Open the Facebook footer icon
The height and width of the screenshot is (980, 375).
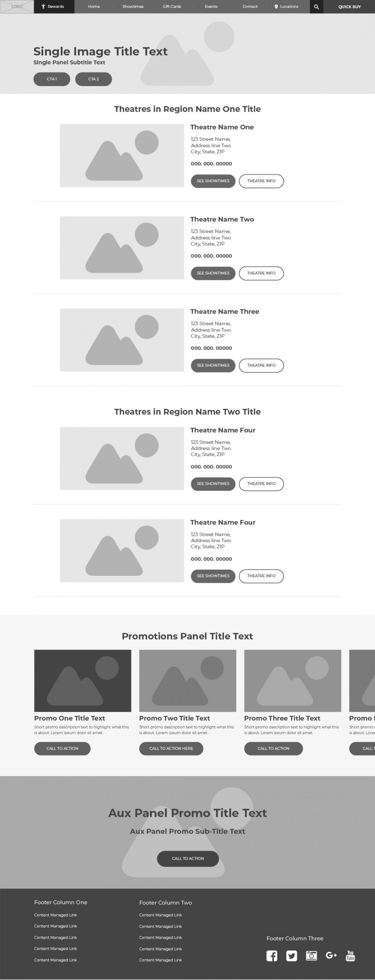coord(272,956)
